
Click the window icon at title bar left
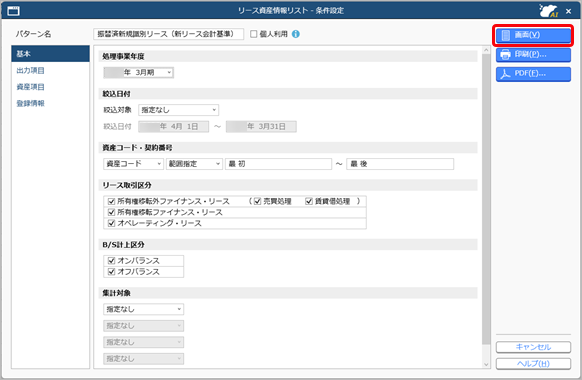[x=13, y=11]
